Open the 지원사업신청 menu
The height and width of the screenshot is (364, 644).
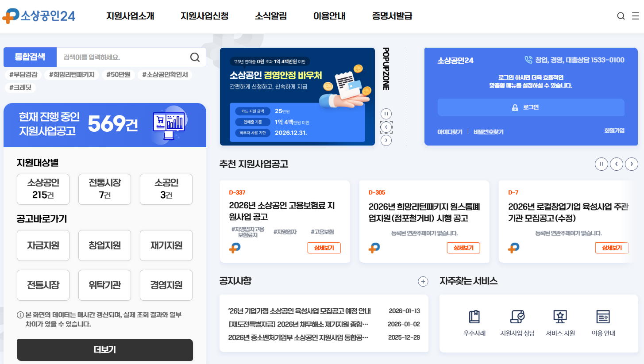204,15
